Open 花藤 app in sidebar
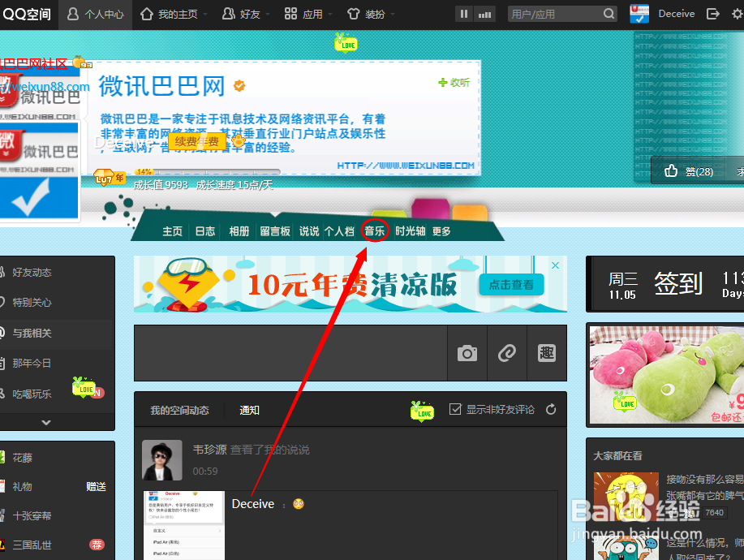The width and height of the screenshot is (744, 560). pyautogui.click(x=22, y=458)
